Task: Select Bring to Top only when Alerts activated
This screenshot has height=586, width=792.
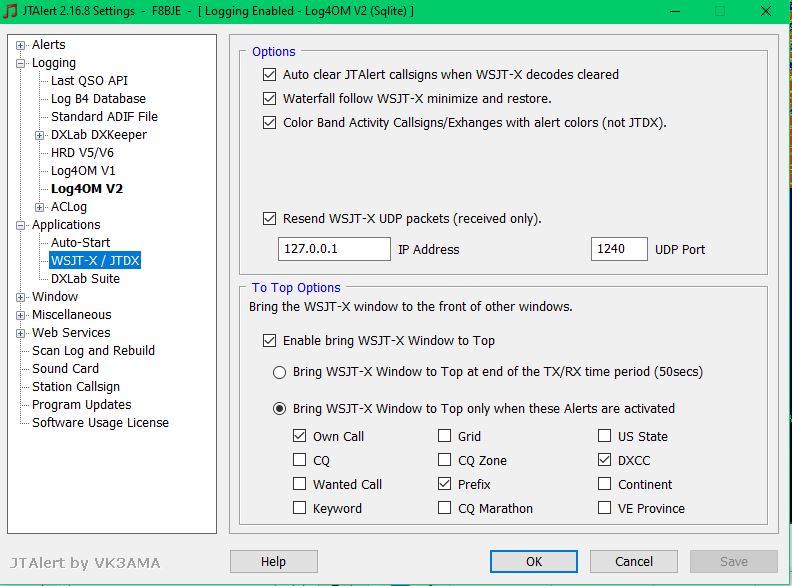Action: coord(279,409)
